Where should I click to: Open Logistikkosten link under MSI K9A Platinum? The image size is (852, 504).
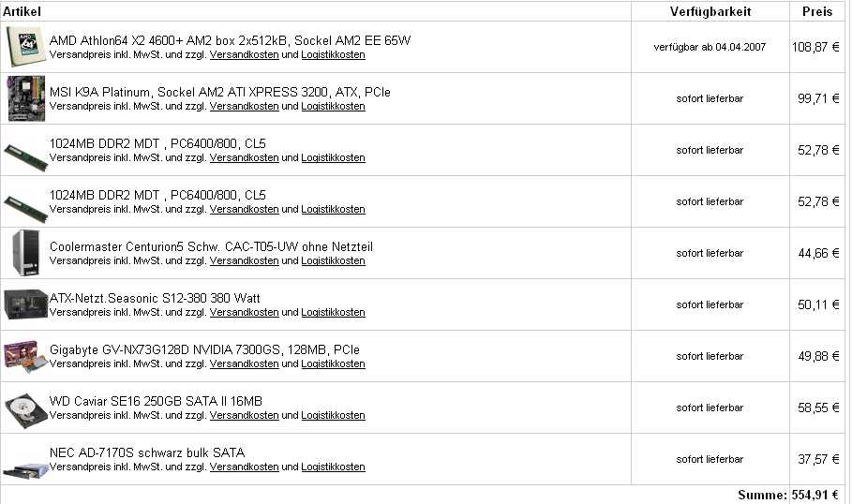click(x=333, y=107)
